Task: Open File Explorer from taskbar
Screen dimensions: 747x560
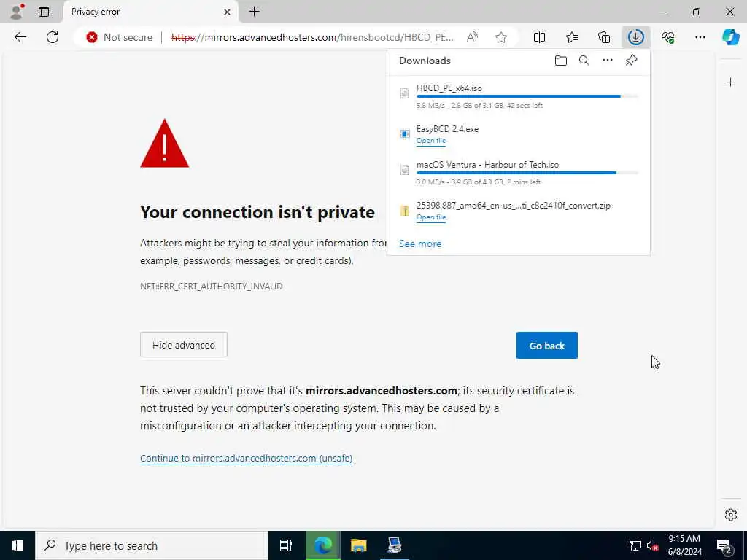Action: pos(358,545)
